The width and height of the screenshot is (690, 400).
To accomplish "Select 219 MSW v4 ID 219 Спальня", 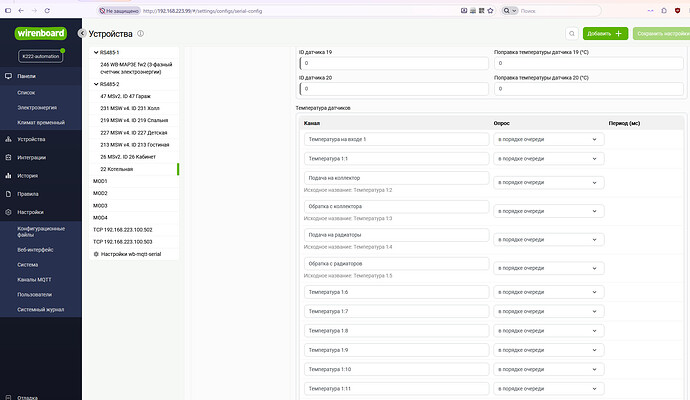I will (134, 120).
